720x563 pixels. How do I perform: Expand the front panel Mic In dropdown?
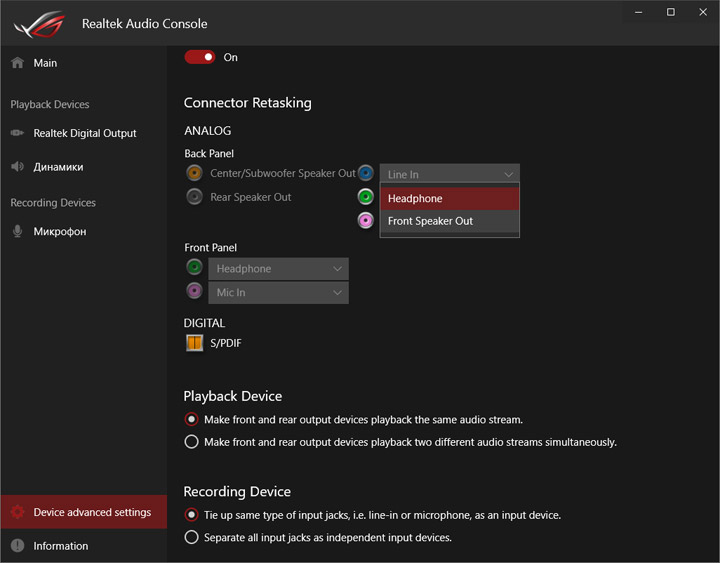point(278,293)
